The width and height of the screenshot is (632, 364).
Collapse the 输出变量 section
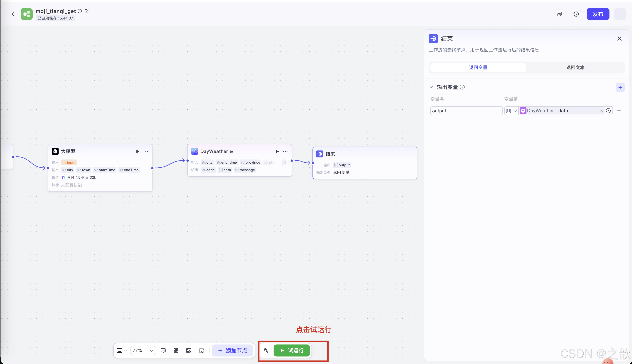(x=431, y=87)
